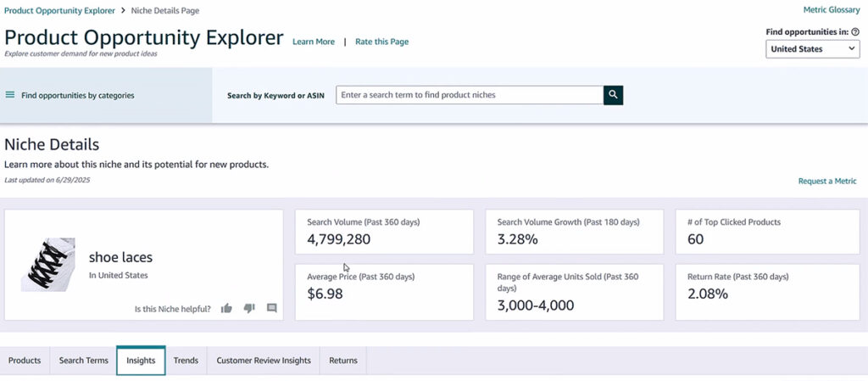Click the Is this Niche helpful? label

pos(173,309)
